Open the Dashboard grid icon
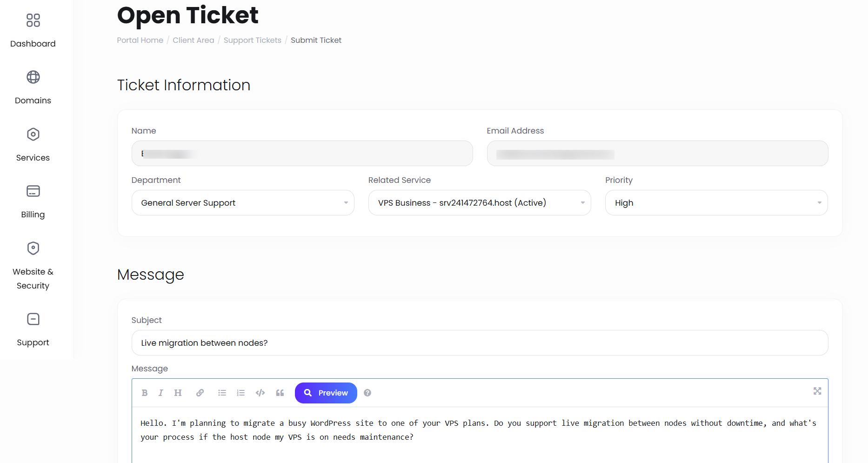Viewport: 868px width, 463px height. [33, 20]
